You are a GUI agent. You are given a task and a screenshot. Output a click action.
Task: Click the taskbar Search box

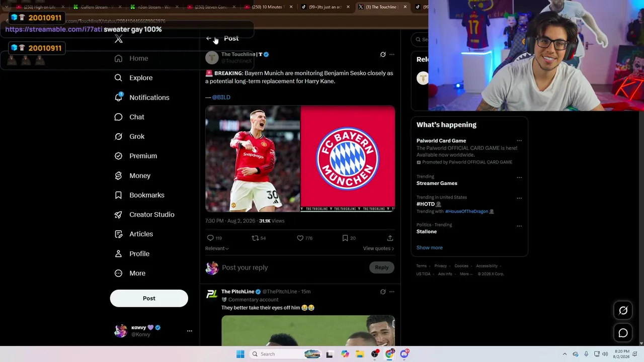tap(285, 354)
